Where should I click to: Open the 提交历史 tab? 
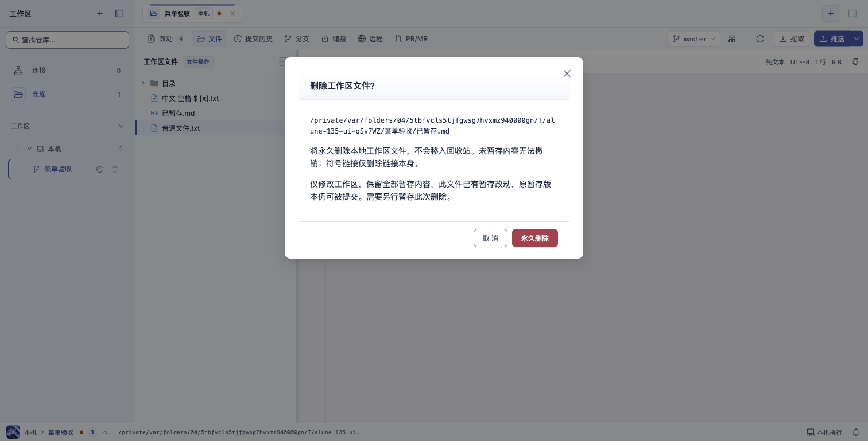point(253,39)
